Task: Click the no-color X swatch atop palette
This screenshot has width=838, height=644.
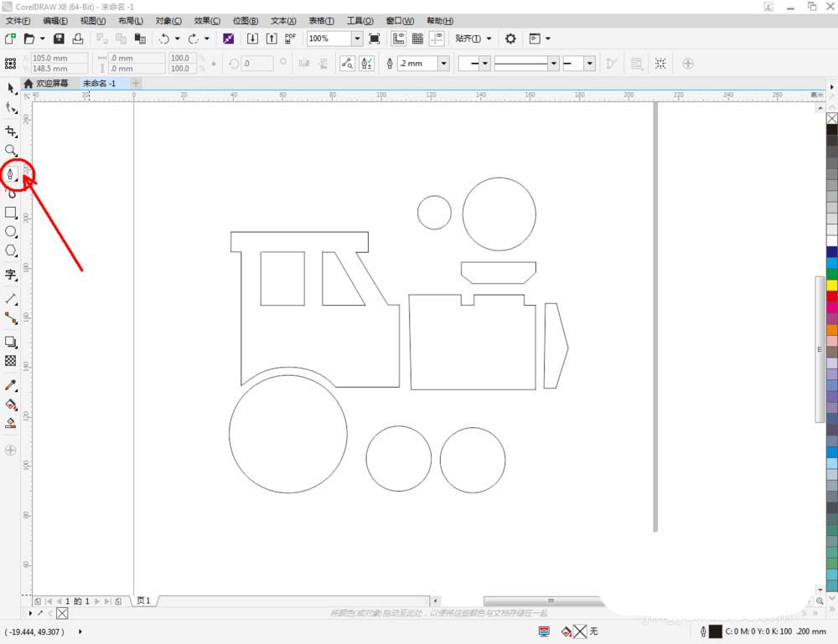Action: point(832,118)
